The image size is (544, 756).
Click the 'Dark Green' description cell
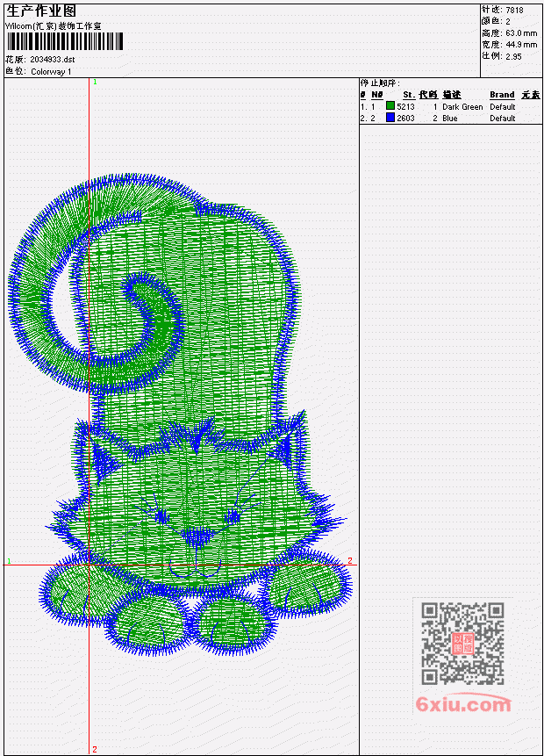pos(462,106)
